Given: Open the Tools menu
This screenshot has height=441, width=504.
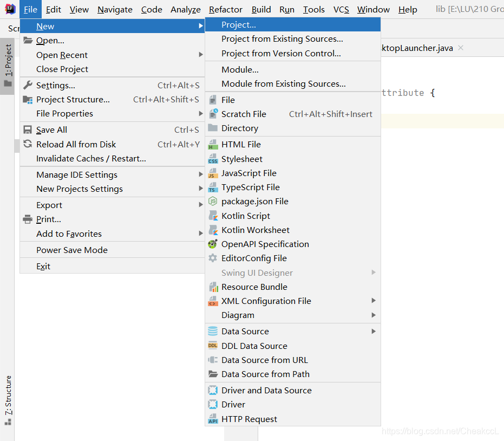Looking at the screenshot, I should tap(314, 10).
